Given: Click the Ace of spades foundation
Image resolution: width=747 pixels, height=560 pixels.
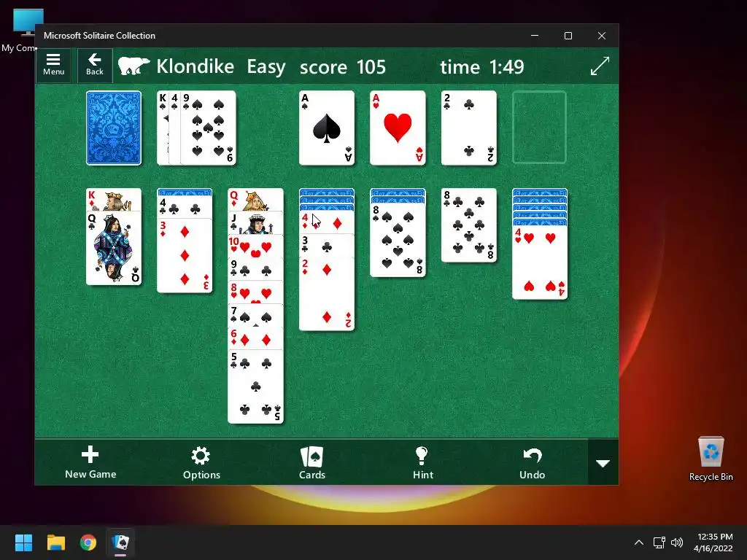Looking at the screenshot, I should [327, 128].
